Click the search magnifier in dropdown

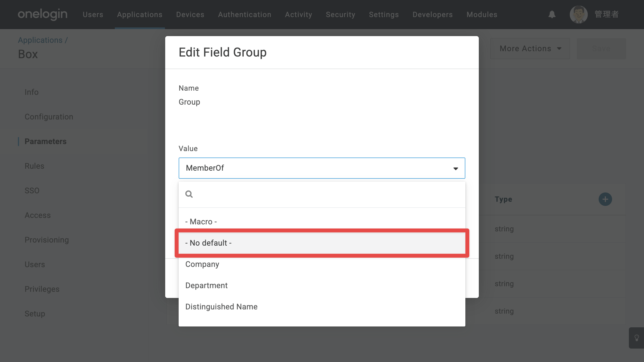coord(189,194)
